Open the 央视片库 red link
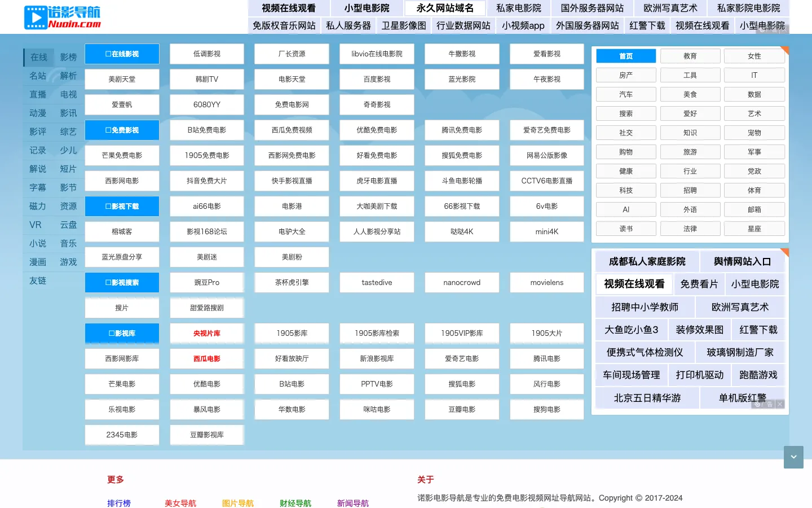This screenshot has height=508, width=812. pyautogui.click(x=207, y=334)
